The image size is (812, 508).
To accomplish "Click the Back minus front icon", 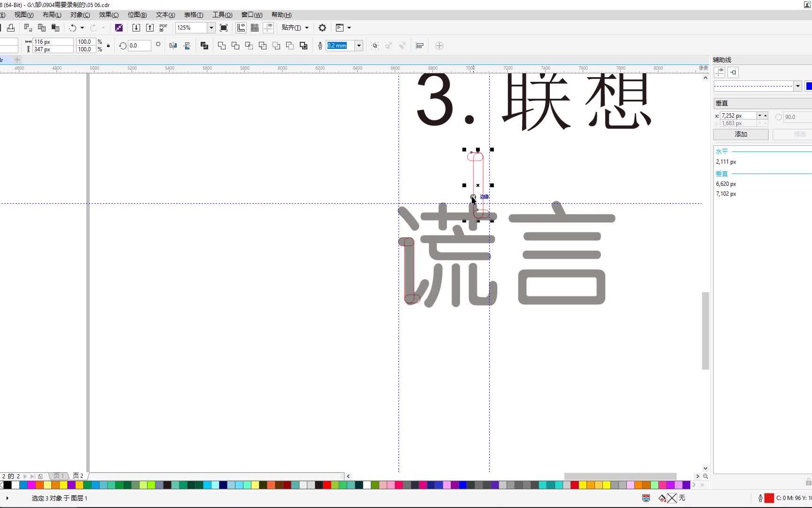I will pyautogui.click(x=290, y=46).
